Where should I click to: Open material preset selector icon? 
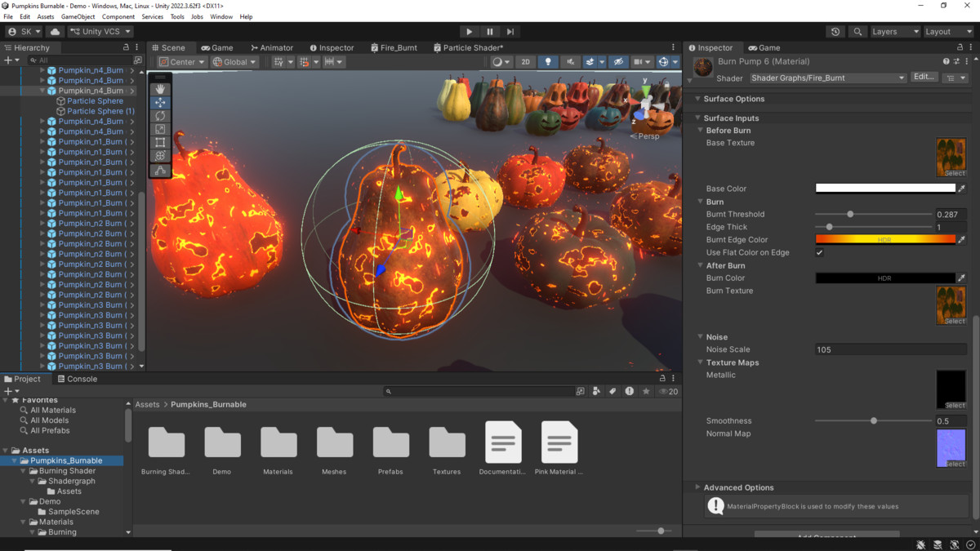point(956,61)
